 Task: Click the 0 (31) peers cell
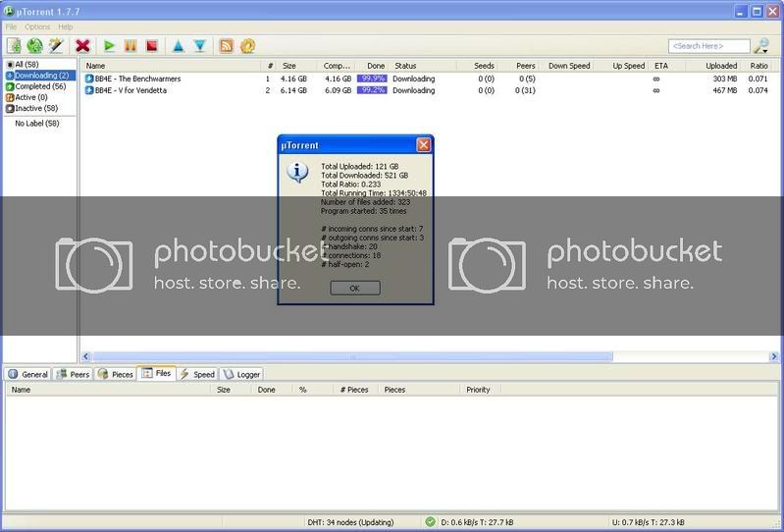tap(525, 90)
